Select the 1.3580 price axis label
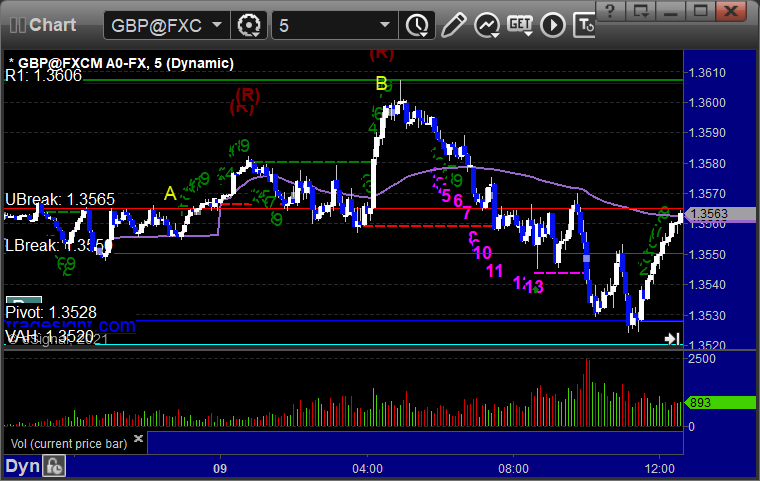The image size is (760, 481). (x=707, y=163)
